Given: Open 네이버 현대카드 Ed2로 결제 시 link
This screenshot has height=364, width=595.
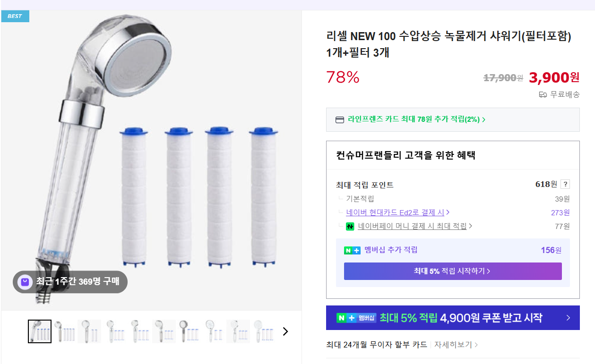Looking at the screenshot, I should 395,212.
